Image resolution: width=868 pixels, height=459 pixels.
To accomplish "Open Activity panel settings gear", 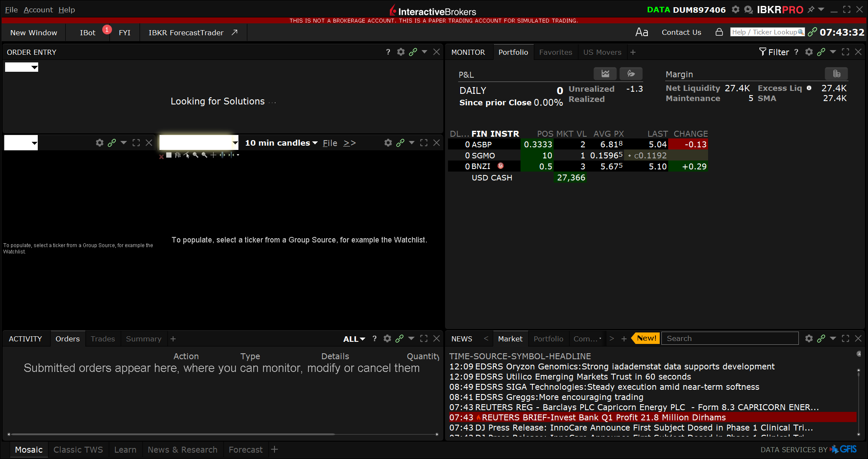I will [x=387, y=338].
